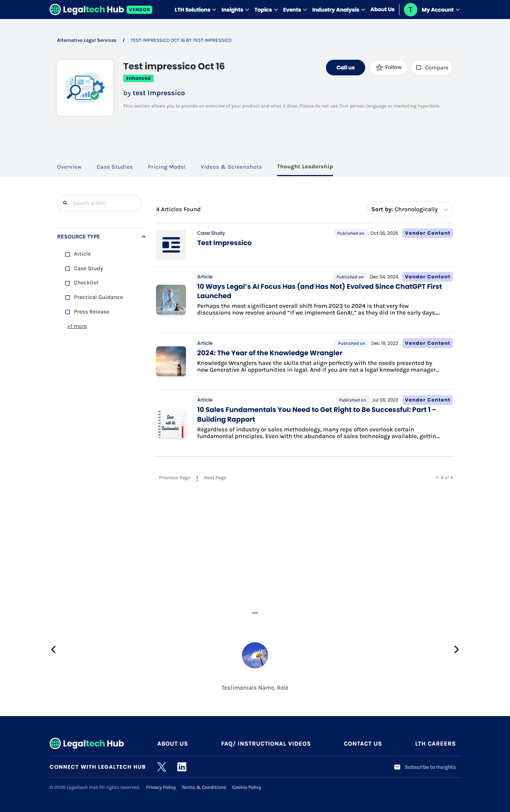Image resolution: width=510 pixels, height=812 pixels.
Task: Open the Events menu
Action: point(295,10)
